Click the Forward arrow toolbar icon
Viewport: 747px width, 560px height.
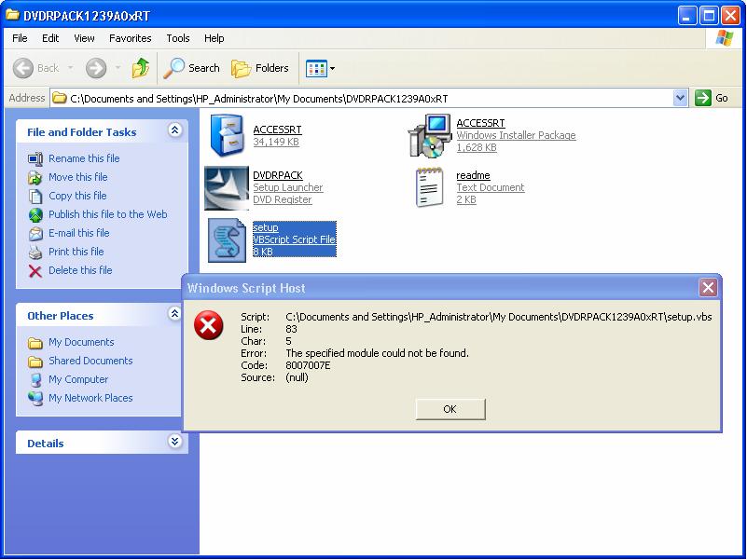coord(96,68)
